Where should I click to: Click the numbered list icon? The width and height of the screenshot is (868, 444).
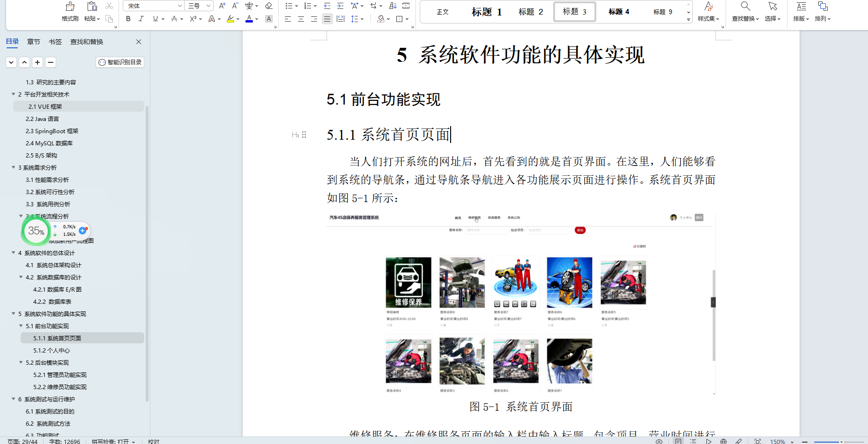pyautogui.click(x=308, y=6)
